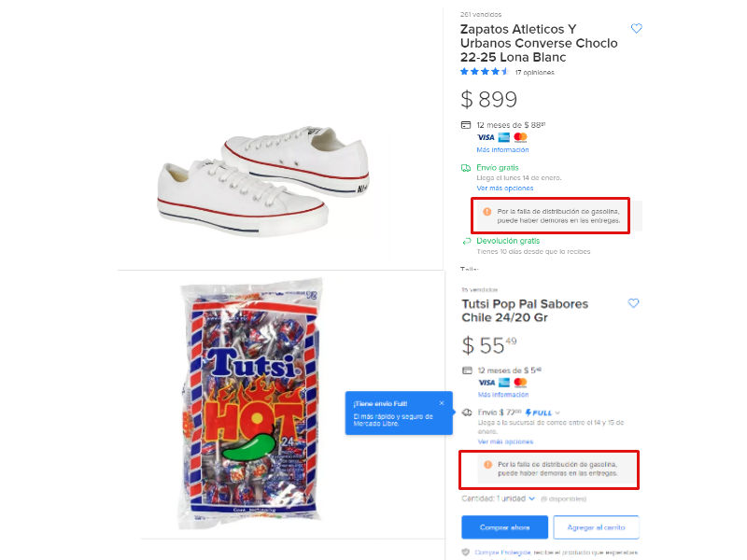Click the star rating of Converse shoes
Screen dimensions: 747x560
coord(484,72)
